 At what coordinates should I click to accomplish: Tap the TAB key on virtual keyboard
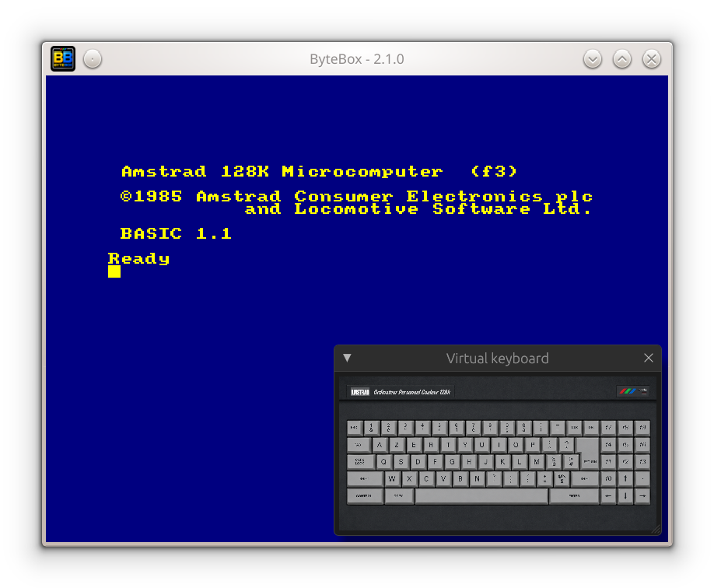[359, 445]
